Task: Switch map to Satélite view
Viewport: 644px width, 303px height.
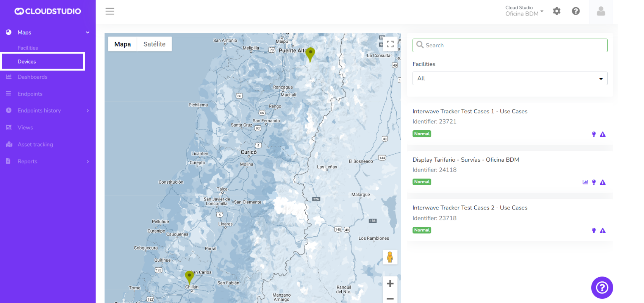Action: (x=154, y=44)
